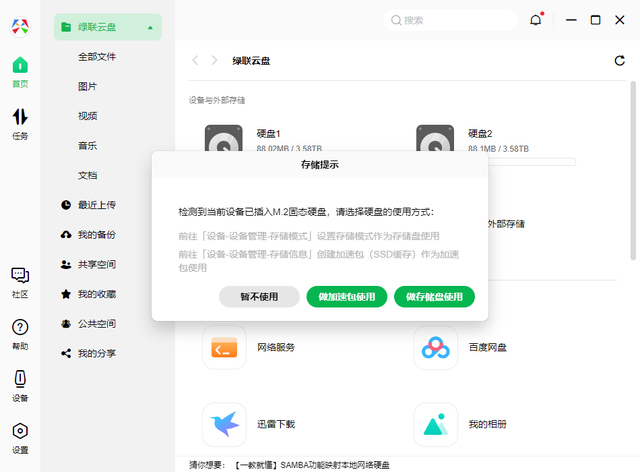
Task: Open the 我的相册 icon
Action: click(x=436, y=424)
